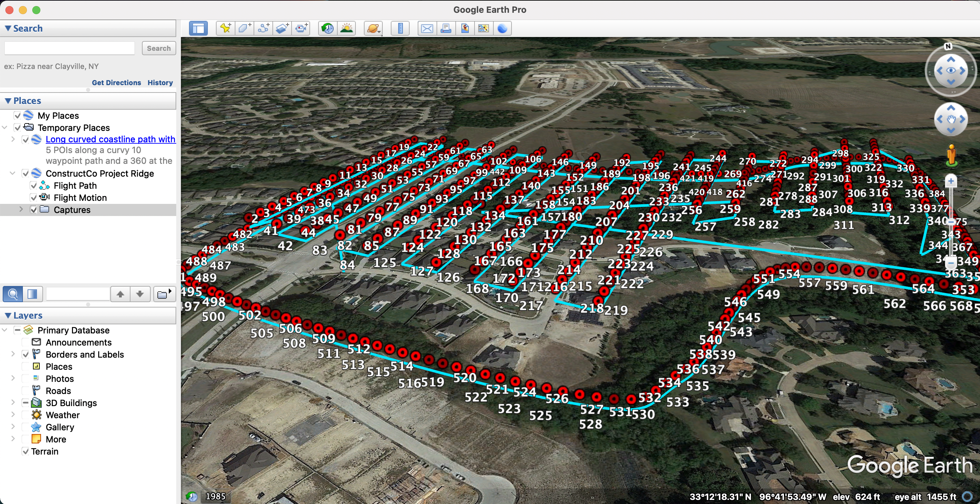The width and height of the screenshot is (980, 504).
Task: Select the Gallery layer item
Action: point(60,427)
